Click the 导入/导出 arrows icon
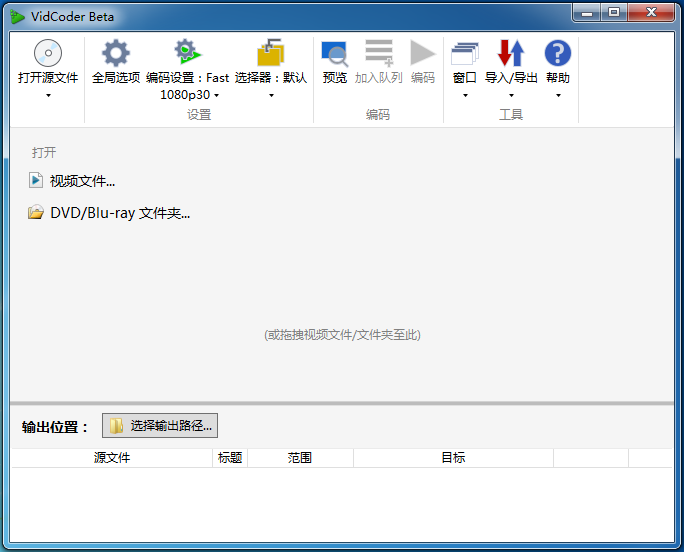 pyautogui.click(x=511, y=53)
